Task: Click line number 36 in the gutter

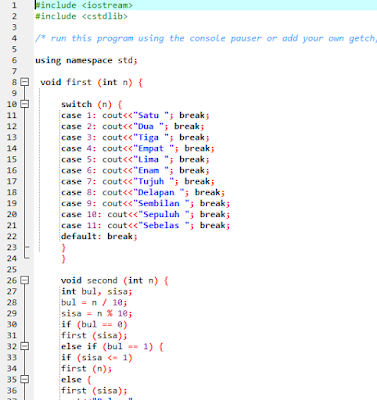Action: pyautogui.click(x=12, y=390)
